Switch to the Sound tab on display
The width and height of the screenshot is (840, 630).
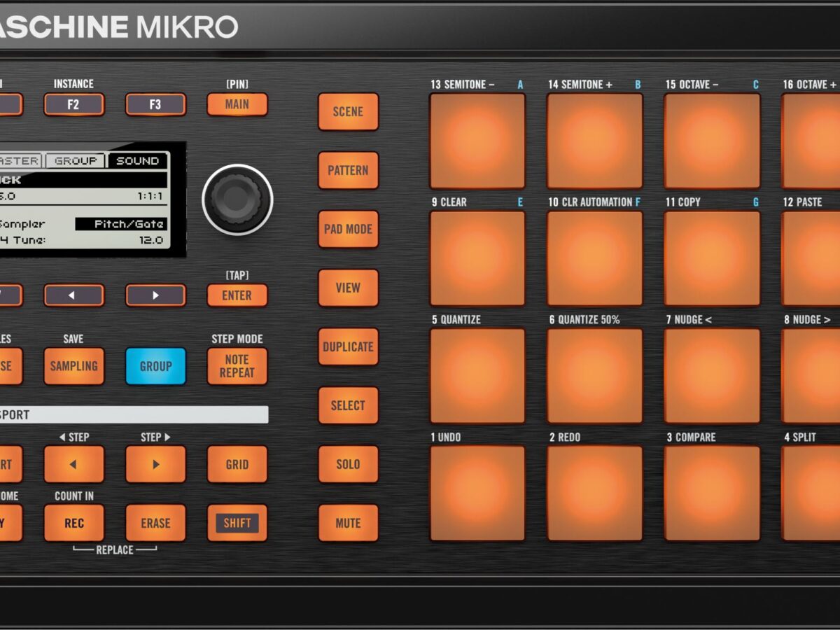[137, 161]
